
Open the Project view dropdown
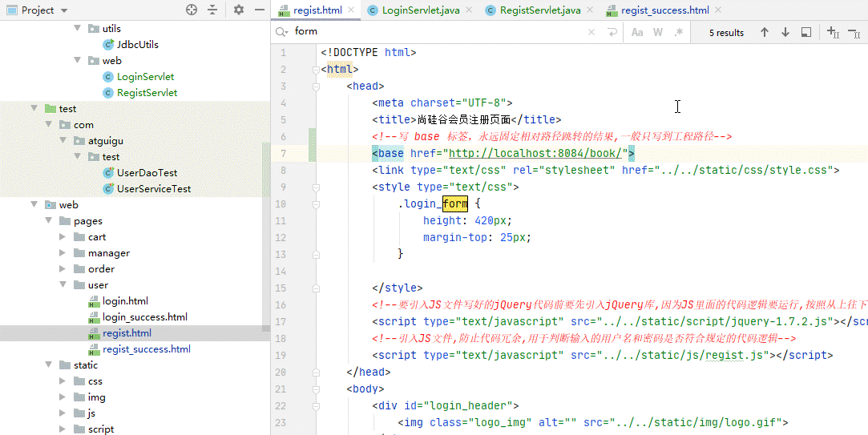click(63, 10)
